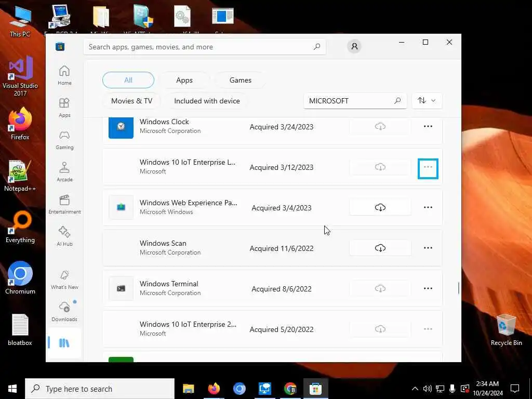Screen dimensions: 532x399
Task: Select the Apps filter tab
Action: click(x=184, y=80)
